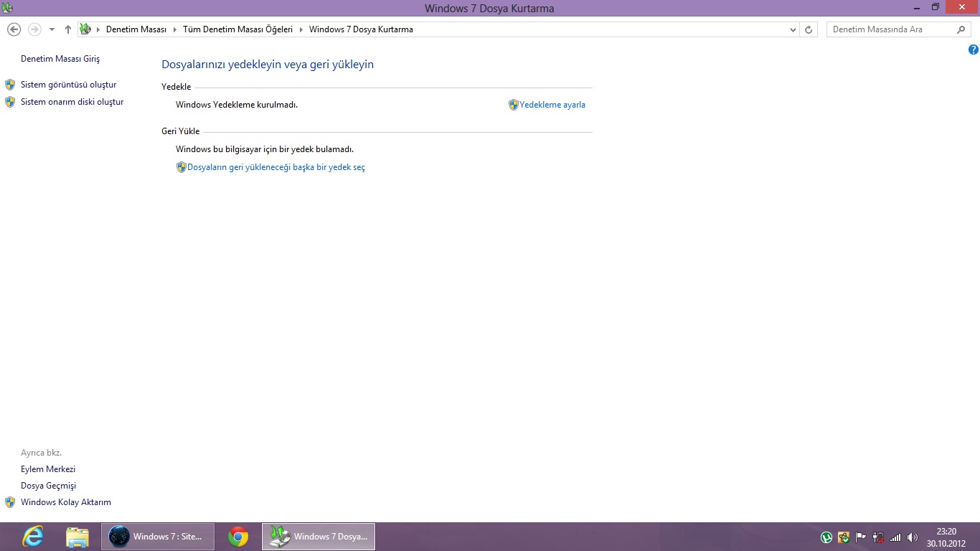Click Windows 7 Dosya... taskbar button
The width and height of the screenshot is (980, 551).
[319, 537]
